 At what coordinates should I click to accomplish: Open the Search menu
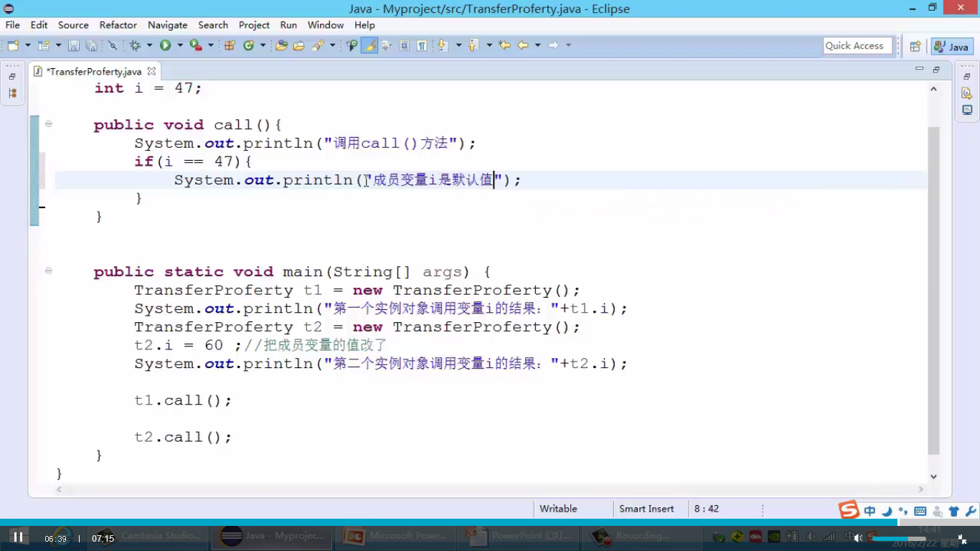[213, 24]
